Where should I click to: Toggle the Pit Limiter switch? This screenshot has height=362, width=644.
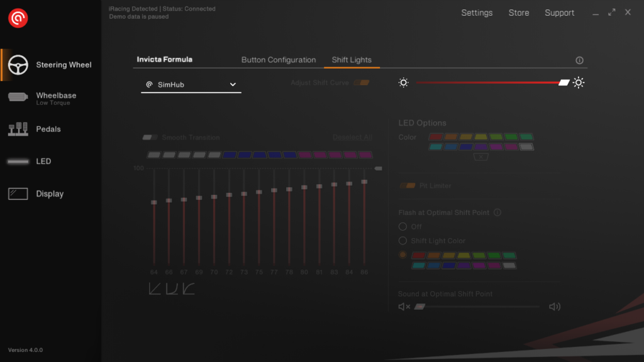tap(407, 186)
